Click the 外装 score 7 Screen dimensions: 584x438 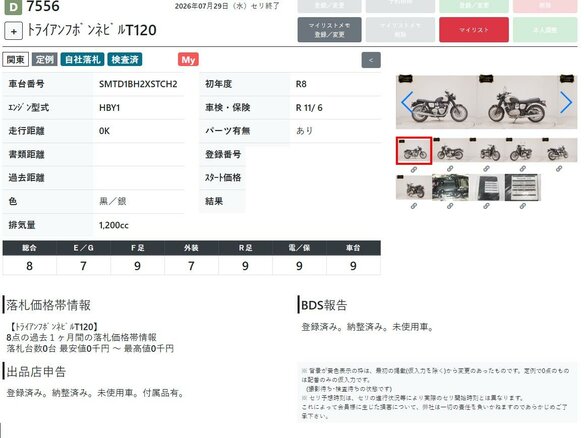tap(191, 266)
